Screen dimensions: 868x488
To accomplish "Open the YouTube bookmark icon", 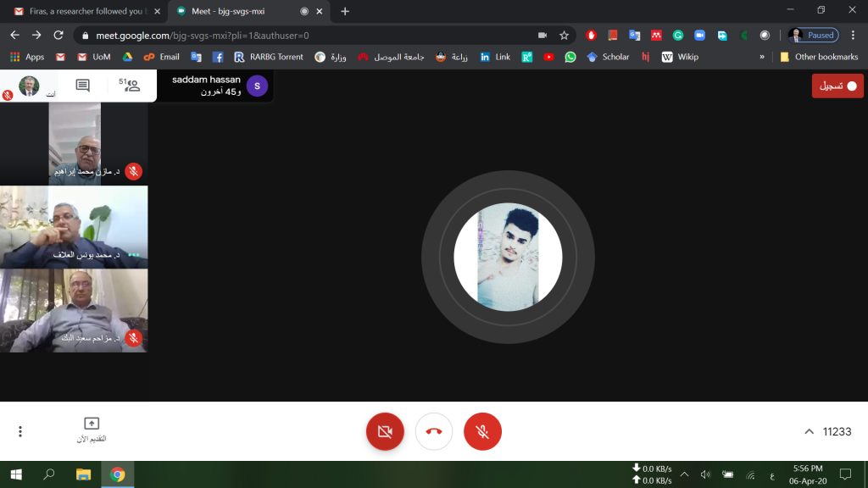I will pyautogui.click(x=549, y=57).
